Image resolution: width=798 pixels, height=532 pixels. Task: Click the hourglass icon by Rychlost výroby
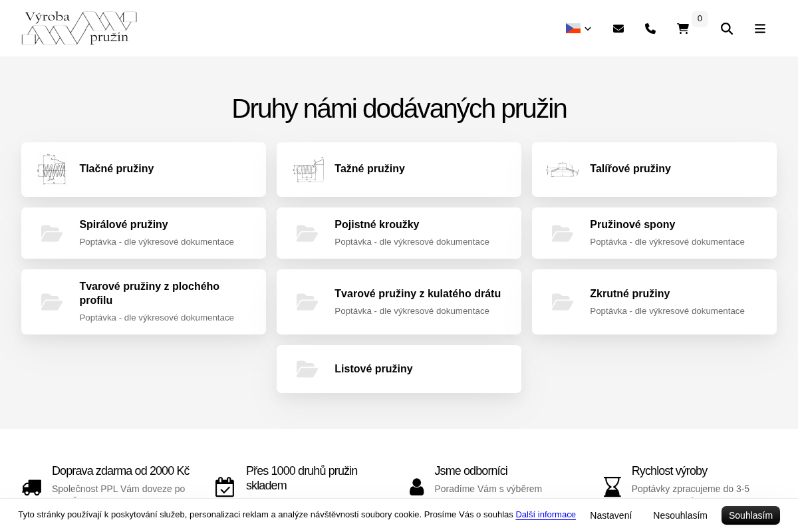[x=612, y=487]
